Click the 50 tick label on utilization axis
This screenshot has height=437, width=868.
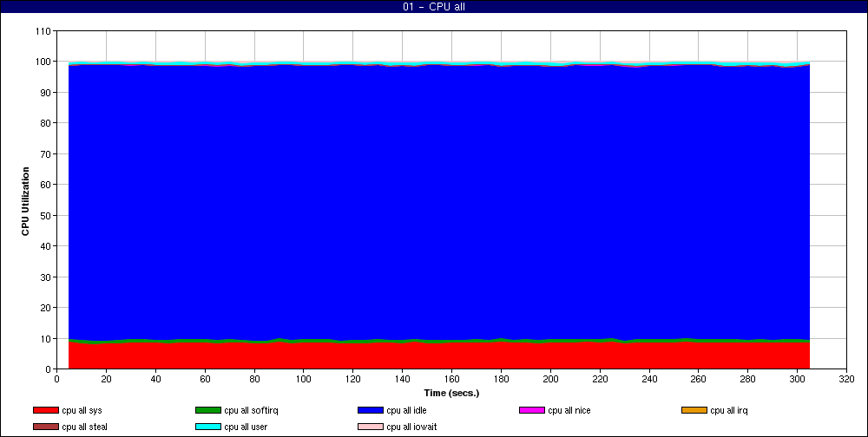point(45,215)
